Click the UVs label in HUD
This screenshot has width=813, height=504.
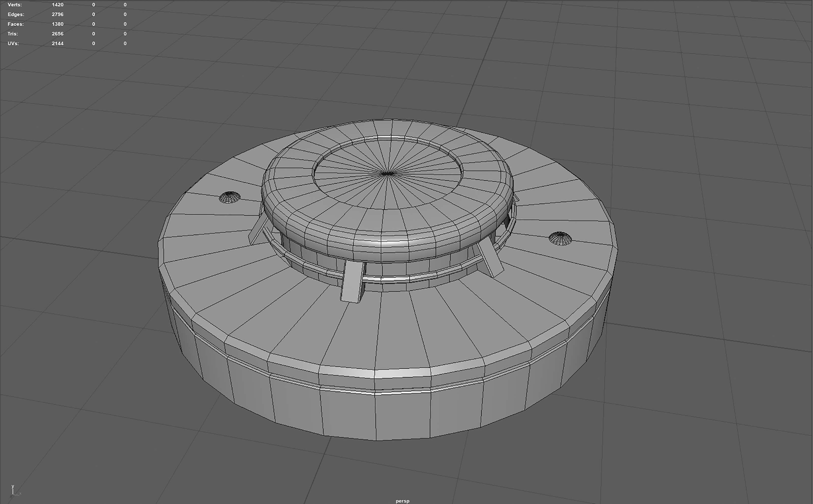point(13,43)
